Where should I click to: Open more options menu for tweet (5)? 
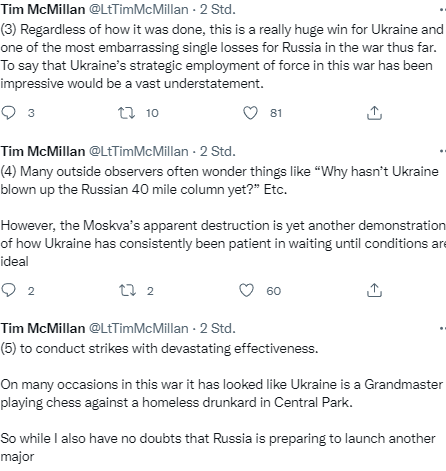443,329
